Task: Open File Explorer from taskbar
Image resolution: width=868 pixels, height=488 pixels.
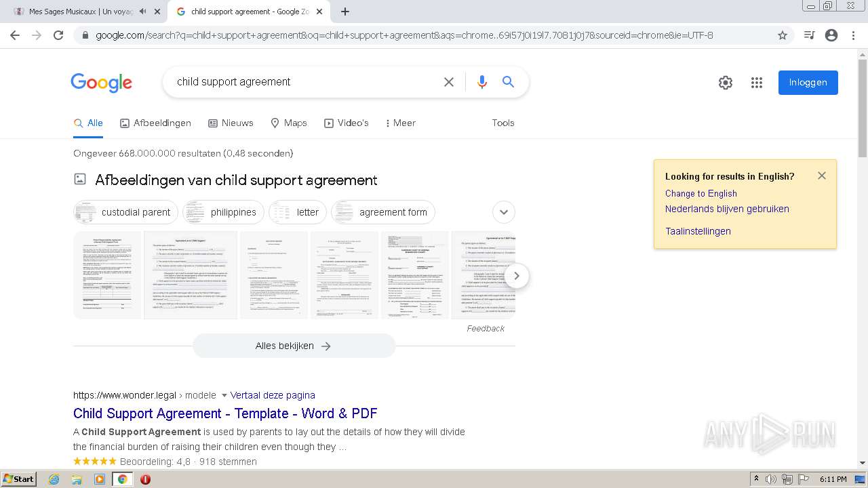Action: (x=77, y=479)
